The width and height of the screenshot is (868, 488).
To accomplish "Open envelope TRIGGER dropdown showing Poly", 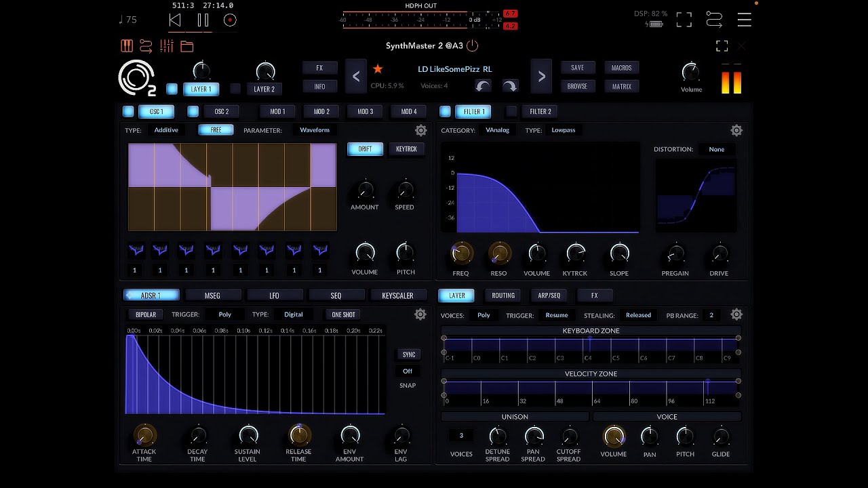I will point(225,314).
